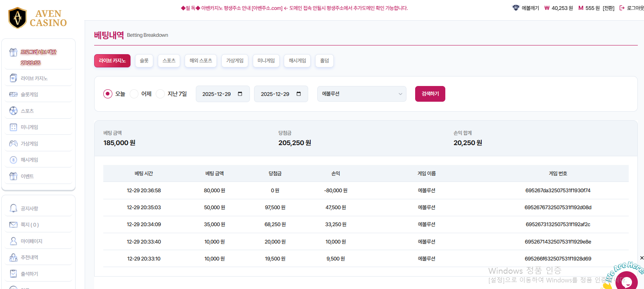The image size is (644, 289).
Task: Click the [전환] point conversion link
Action: coord(608,8)
